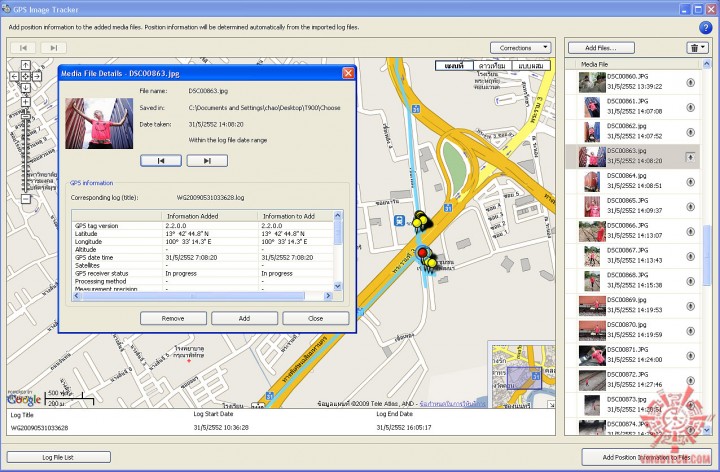
Task: Select the Latitude row in GPS table
Action: (x=202, y=234)
